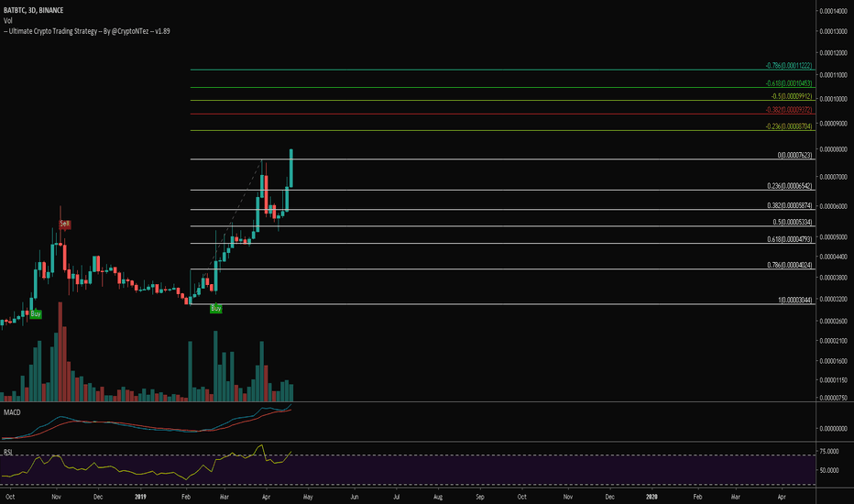Select the RSI pane label
The width and height of the screenshot is (854, 504).
tap(7, 453)
